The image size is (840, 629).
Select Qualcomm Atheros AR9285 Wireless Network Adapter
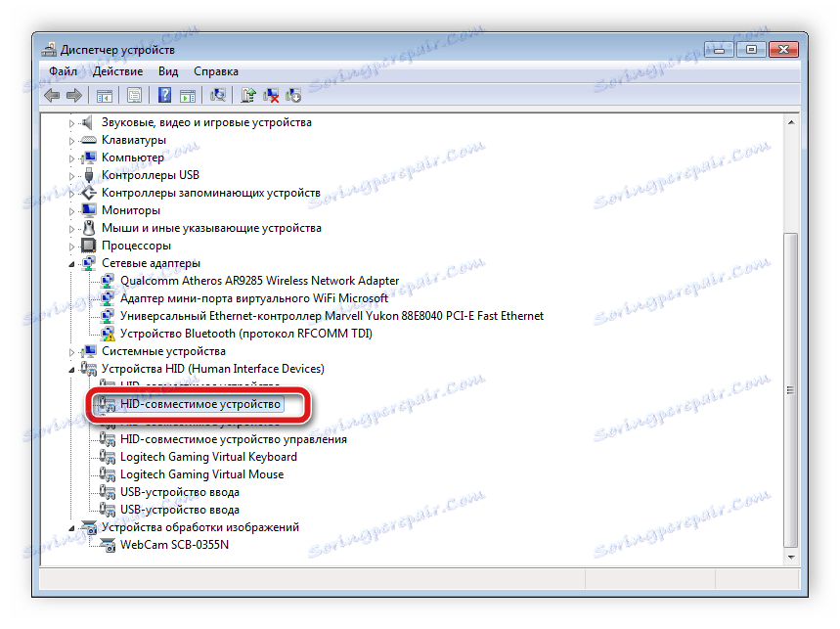tap(259, 281)
